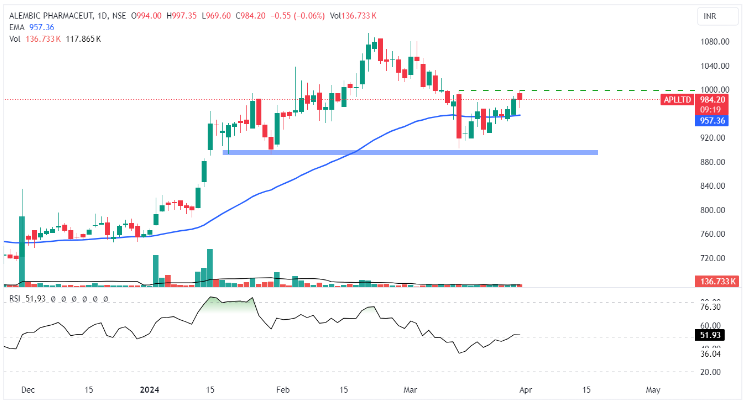Select the blue horizontal support zone rectangle

click(x=410, y=152)
